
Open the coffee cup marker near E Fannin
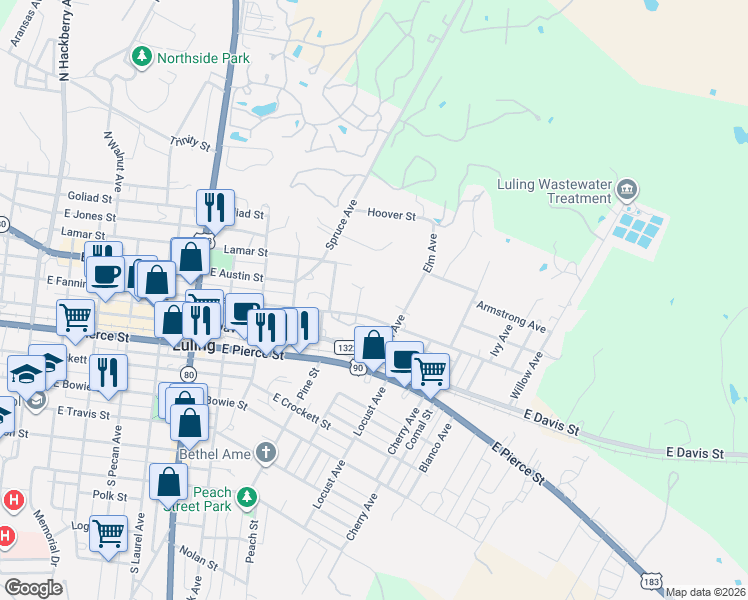(x=106, y=275)
